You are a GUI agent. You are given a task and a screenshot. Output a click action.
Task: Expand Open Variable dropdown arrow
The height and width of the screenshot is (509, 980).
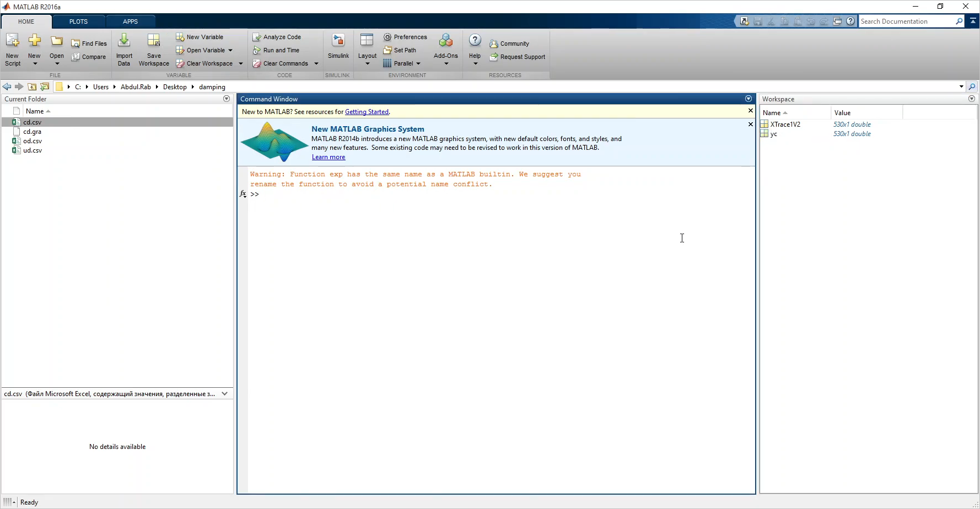point(230,50)
